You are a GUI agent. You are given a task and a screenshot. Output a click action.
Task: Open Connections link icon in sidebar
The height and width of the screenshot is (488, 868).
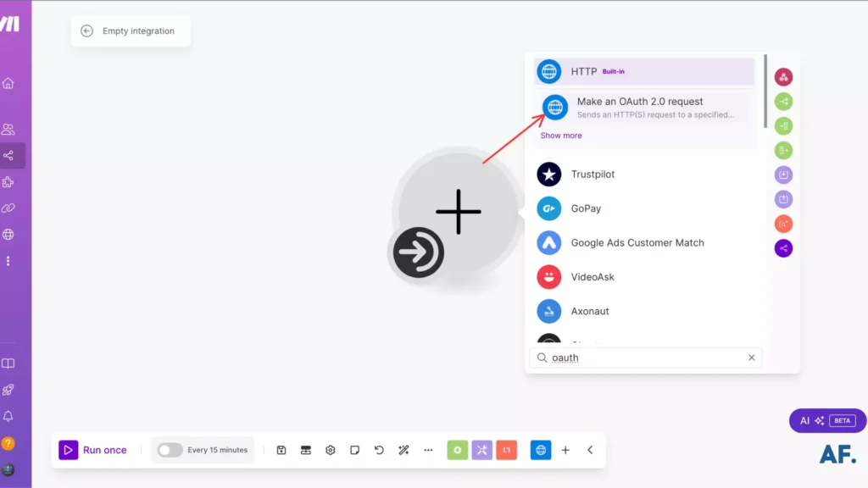click(8, 208)
